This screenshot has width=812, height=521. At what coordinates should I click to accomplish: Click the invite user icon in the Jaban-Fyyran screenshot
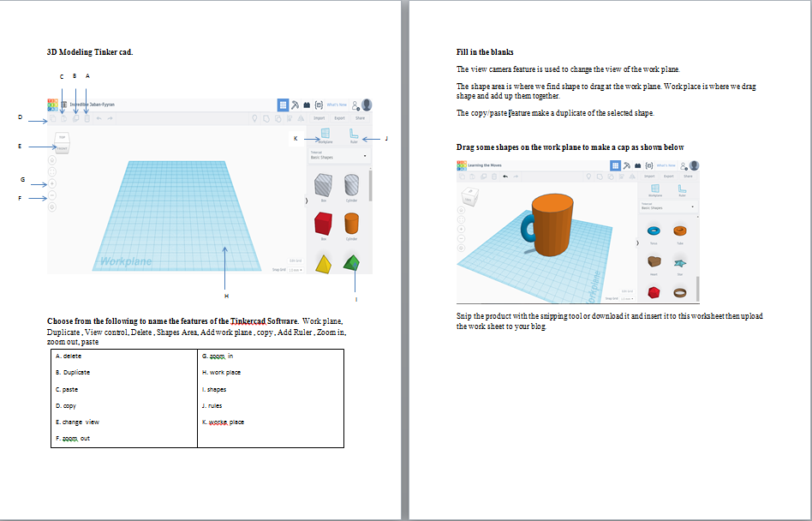coord(355,106)
